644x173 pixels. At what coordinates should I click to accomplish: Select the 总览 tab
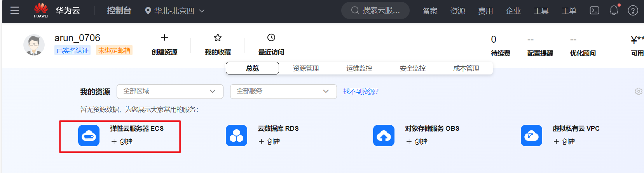(252, 68)
